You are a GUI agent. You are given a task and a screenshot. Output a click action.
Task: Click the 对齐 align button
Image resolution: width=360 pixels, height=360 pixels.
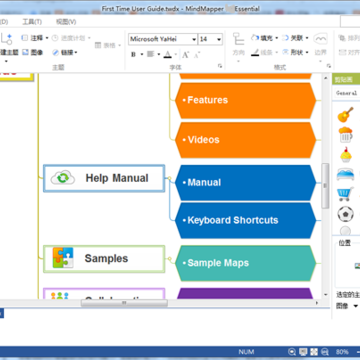coord(349,52)
